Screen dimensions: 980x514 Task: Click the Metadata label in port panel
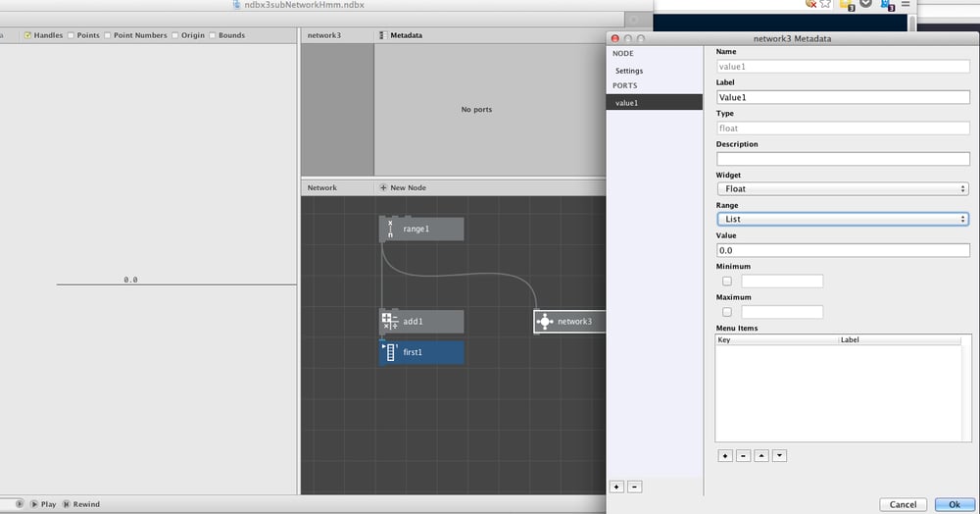coord(407,35)
